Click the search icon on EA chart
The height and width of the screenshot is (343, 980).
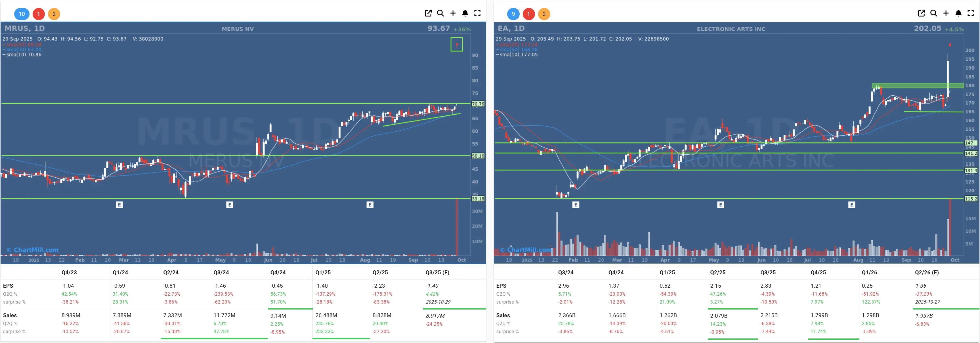[933, 13]
